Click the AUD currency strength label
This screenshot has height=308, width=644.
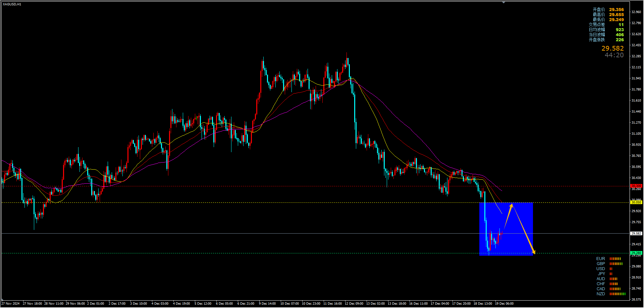coord(601,279)
